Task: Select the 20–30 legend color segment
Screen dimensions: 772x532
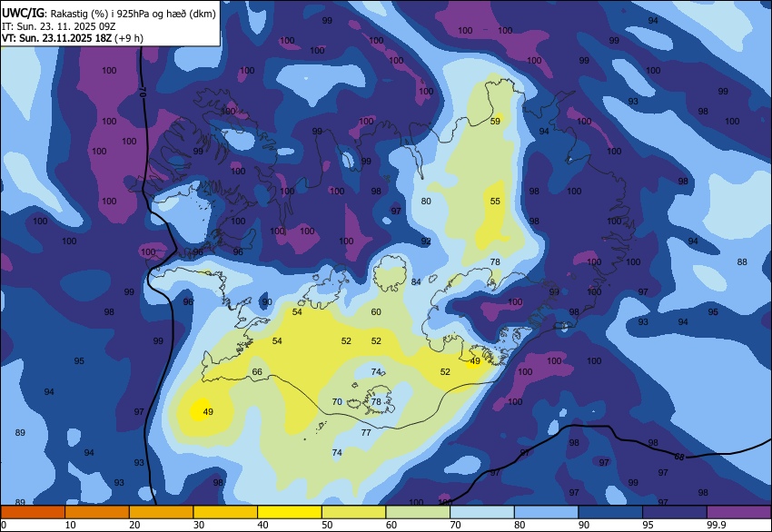Action: coord(161,512)
